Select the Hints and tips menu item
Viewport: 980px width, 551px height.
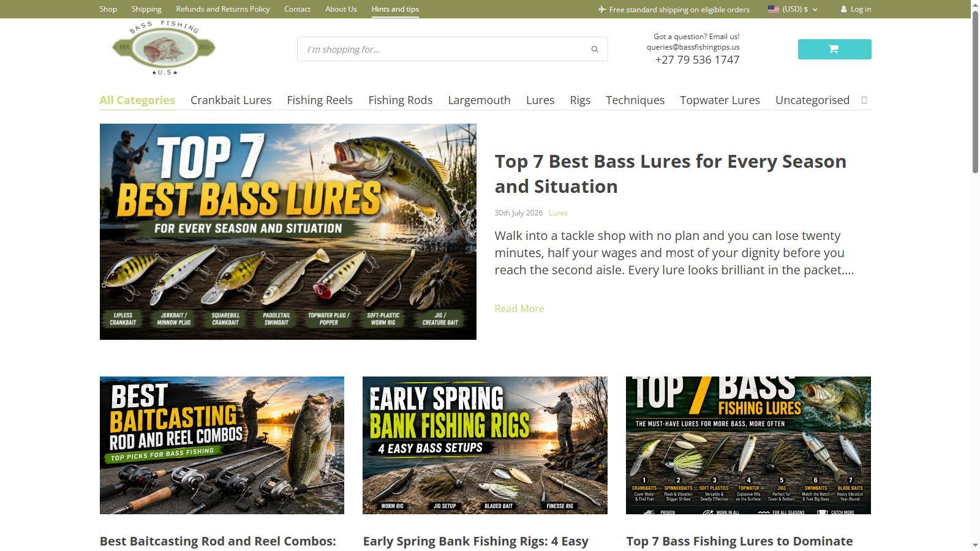pos(395,9)
